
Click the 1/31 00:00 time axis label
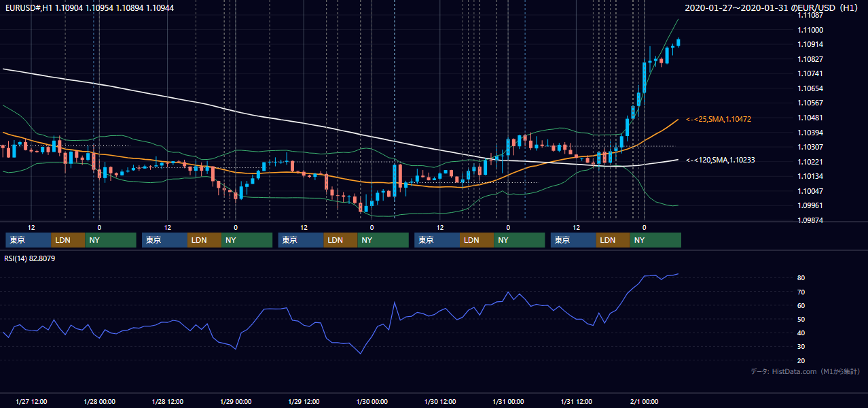pos(509,402)
